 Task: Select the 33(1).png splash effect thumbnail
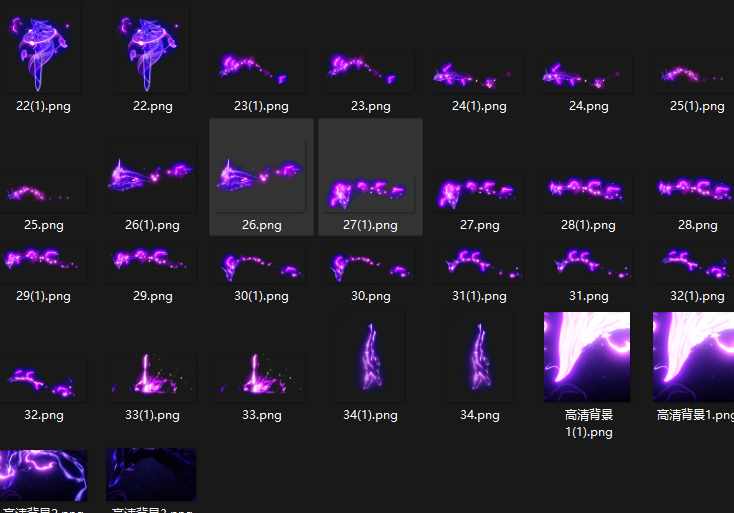coord(152,377)
